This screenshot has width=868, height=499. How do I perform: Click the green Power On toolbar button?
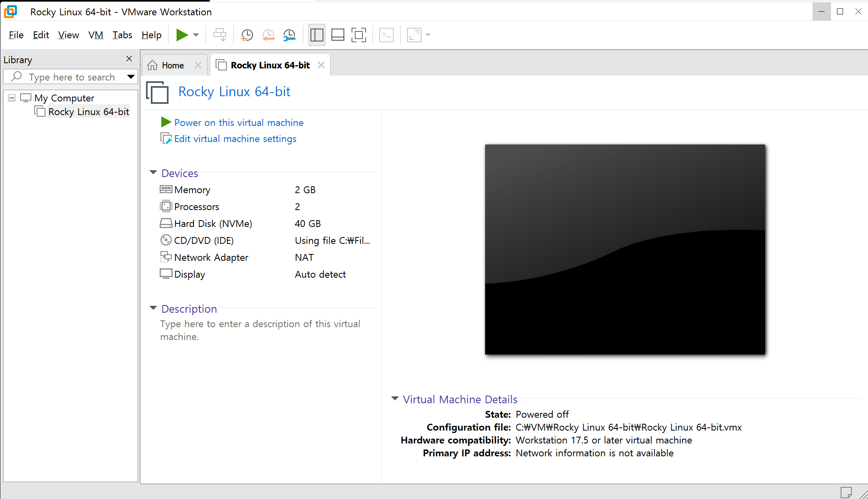(x=182, y=35)
